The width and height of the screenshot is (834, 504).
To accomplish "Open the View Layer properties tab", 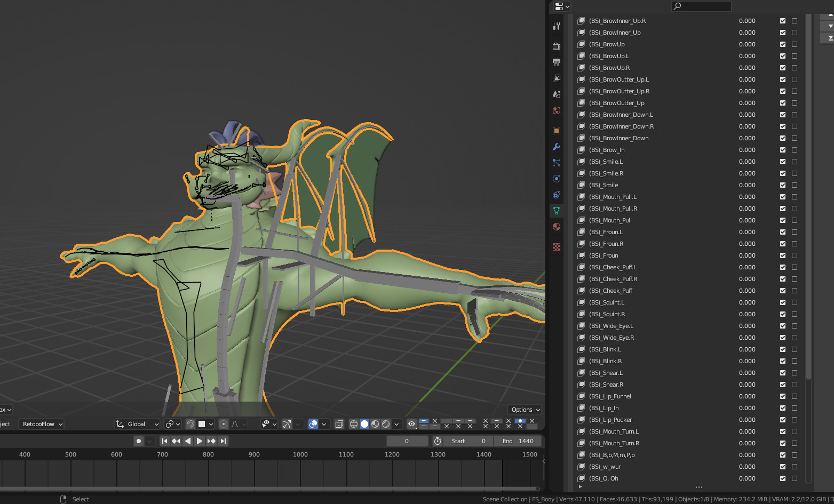I will tap(557, 78).
